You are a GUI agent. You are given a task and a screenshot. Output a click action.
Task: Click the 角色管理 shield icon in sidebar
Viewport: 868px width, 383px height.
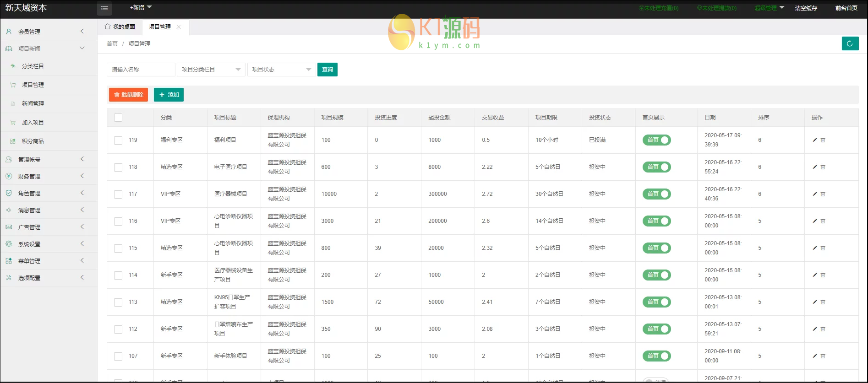click(x=9, y=193)
